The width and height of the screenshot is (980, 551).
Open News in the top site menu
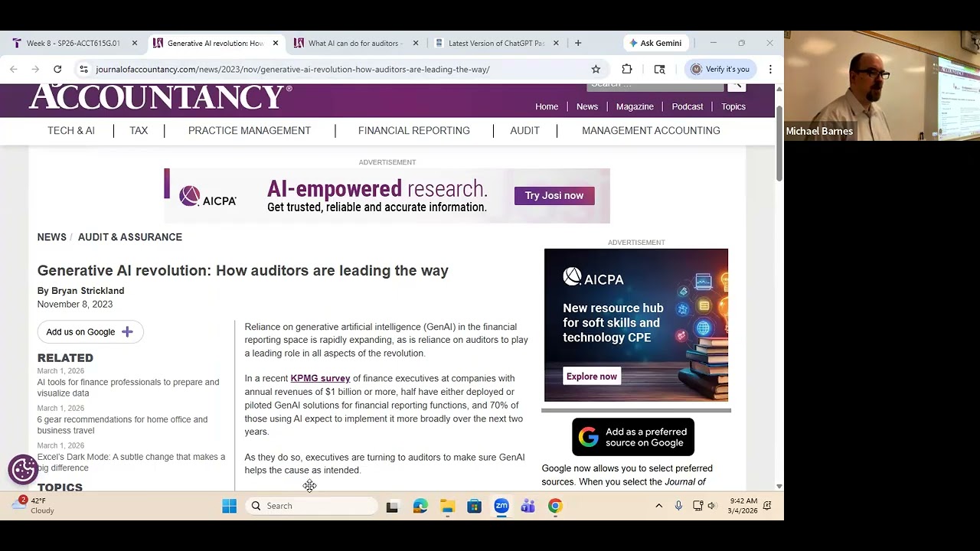[587, 106]
